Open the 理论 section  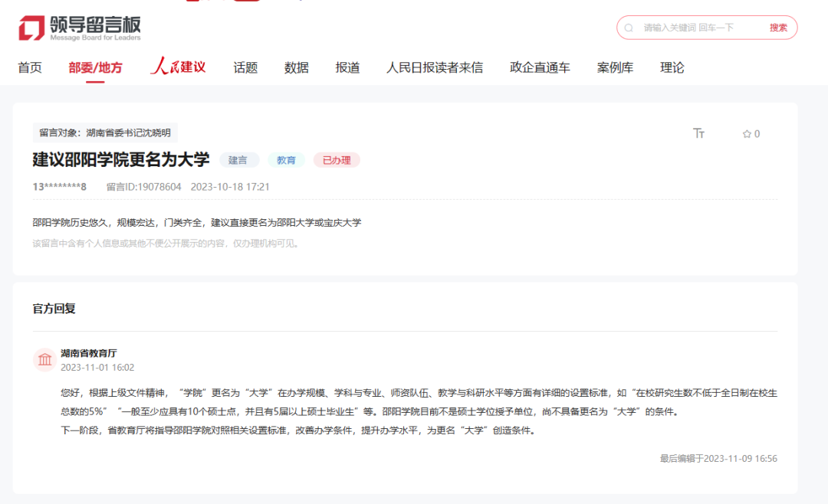click(672, 67)
